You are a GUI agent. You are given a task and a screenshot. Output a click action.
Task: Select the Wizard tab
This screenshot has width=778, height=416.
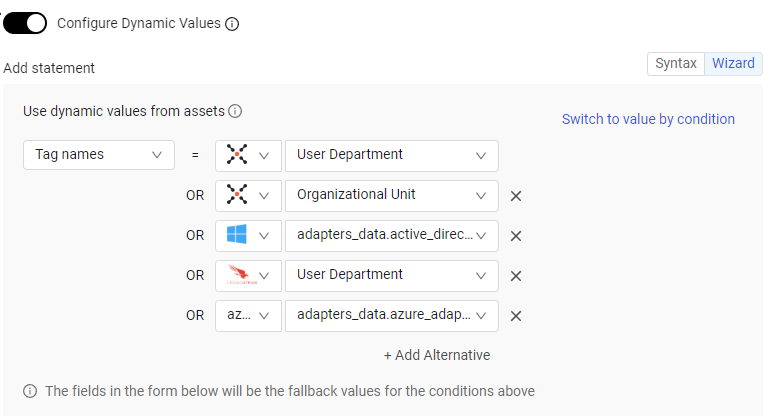(733, 64)
